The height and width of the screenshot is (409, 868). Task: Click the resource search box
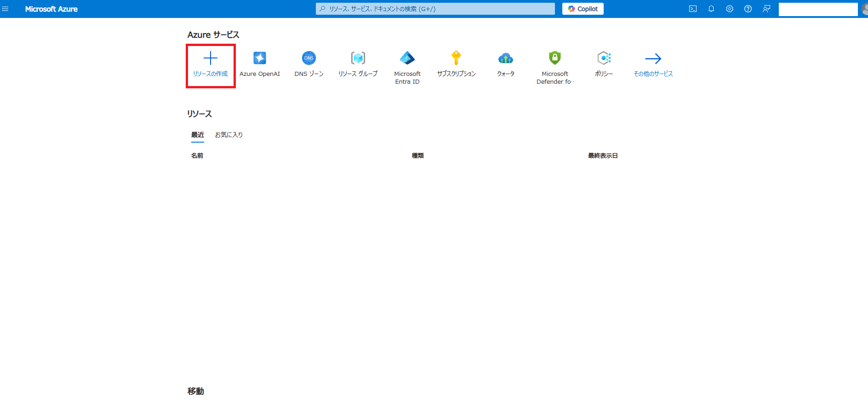point(435,9)
